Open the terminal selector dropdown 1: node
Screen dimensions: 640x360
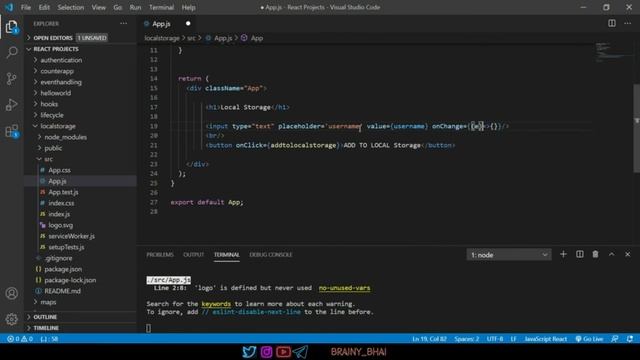[x=509, y=255]
